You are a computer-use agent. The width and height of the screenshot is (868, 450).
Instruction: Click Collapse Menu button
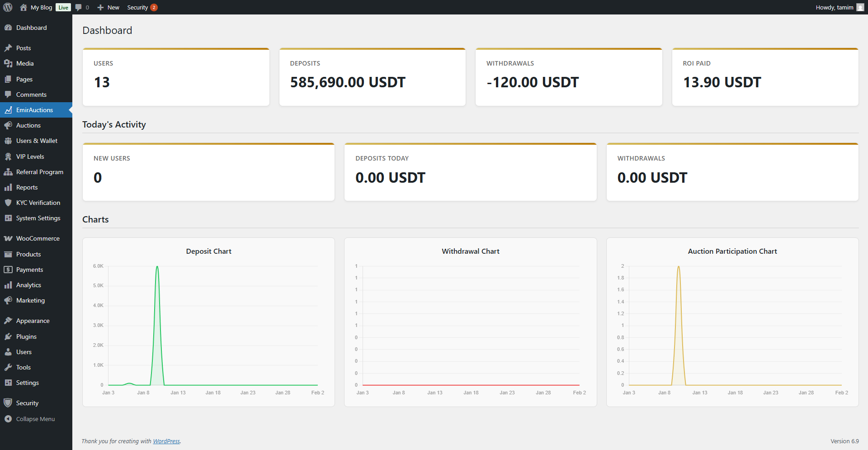click(36, 419)
